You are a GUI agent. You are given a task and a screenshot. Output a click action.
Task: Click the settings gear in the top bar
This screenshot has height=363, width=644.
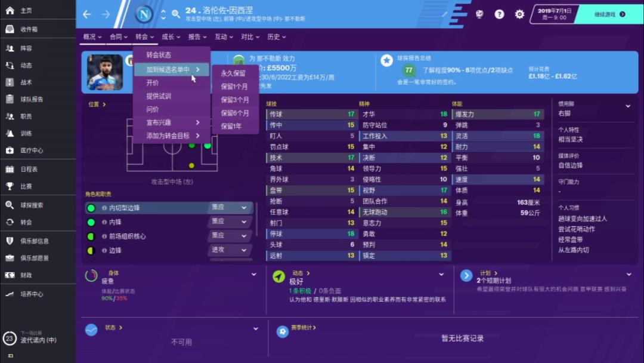519,13
